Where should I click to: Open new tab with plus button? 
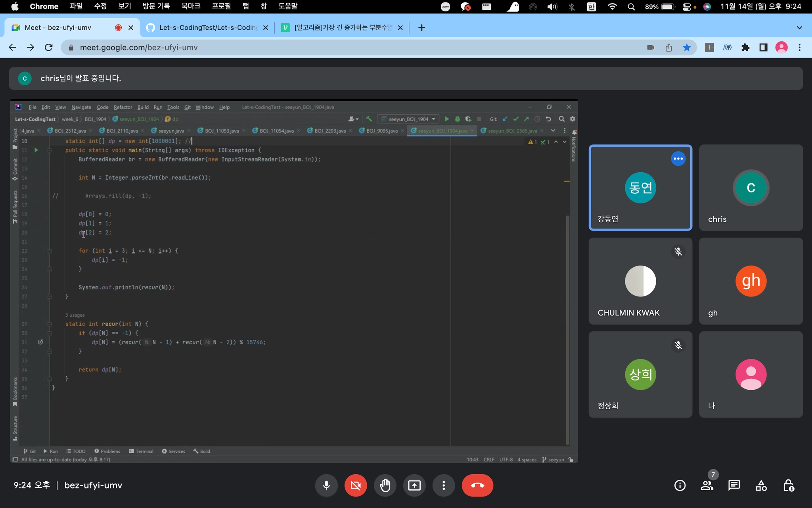tap(421, 27)
